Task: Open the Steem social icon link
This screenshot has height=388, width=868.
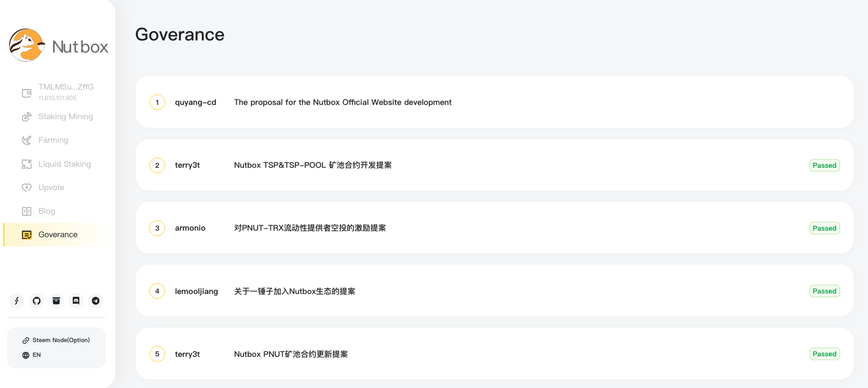Action: [17, 301]
